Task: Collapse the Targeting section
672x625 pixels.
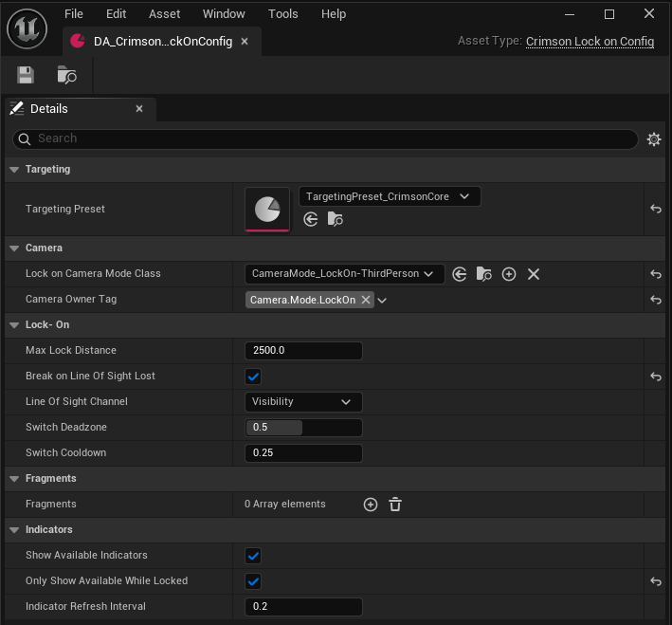Action: (14, 170)
